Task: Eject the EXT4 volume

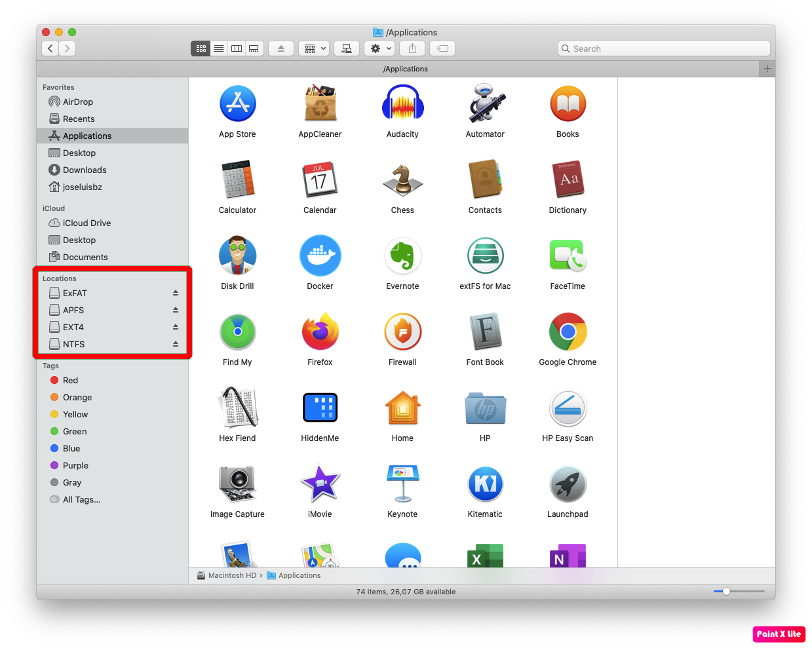Action: click(176, 327)
